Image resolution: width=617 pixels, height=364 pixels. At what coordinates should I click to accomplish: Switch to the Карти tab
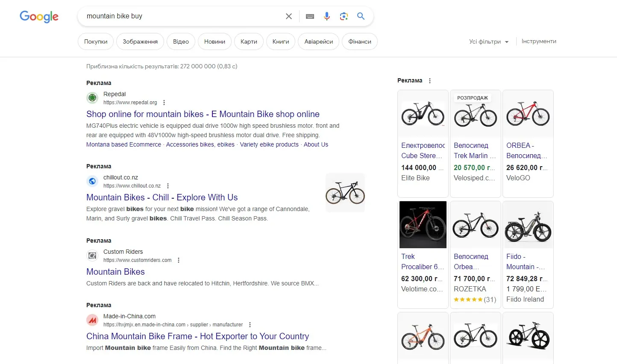coord(249,41)
